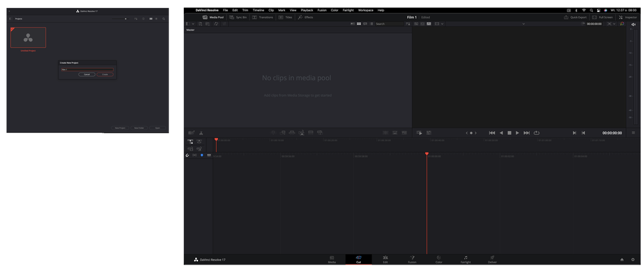Click the Siri icon in menu bar
Screen dimensions: 644x272
[x=606, y=10]
